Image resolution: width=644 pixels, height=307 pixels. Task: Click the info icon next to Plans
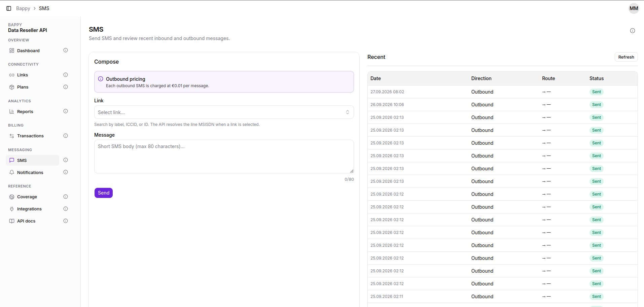point(66,87)
